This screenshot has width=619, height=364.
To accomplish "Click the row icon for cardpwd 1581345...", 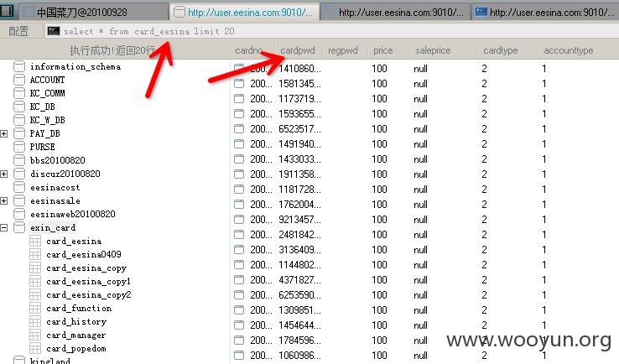I will tap(239, 83).
